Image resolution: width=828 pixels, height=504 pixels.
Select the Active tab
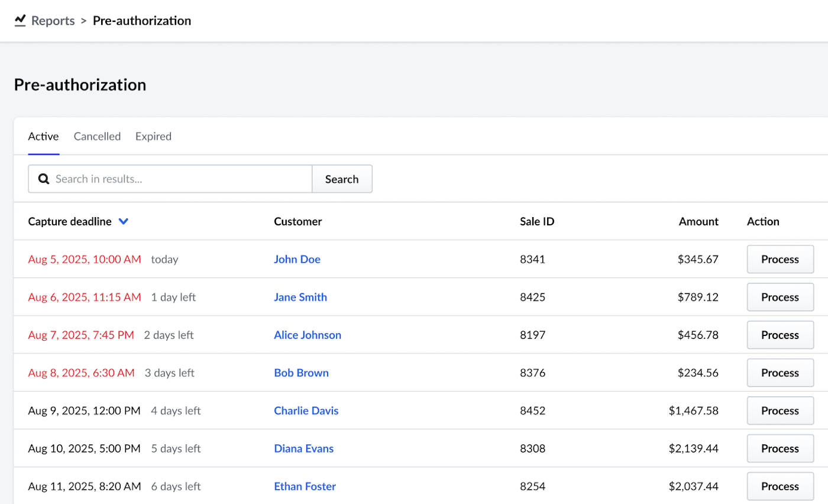point(43,136)
